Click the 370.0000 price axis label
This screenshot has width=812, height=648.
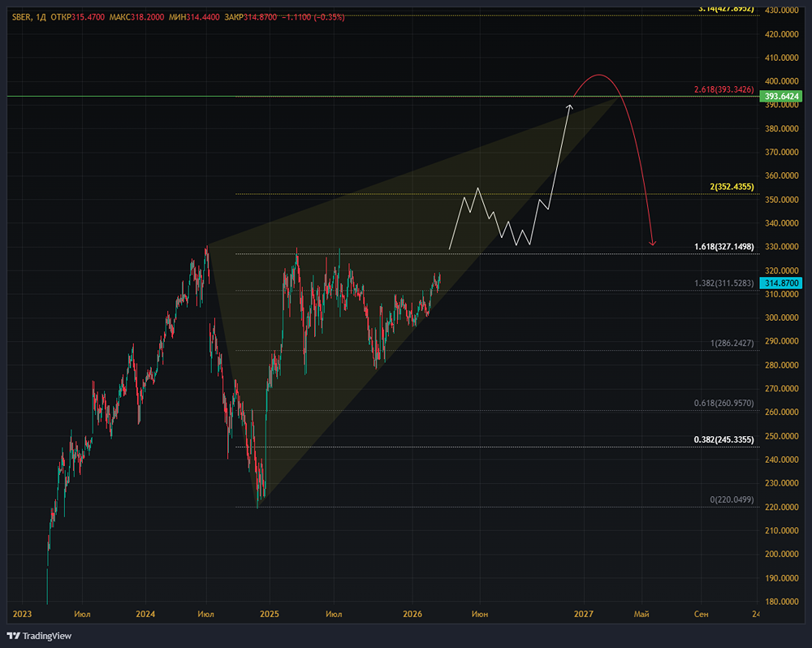click(781, 153)
